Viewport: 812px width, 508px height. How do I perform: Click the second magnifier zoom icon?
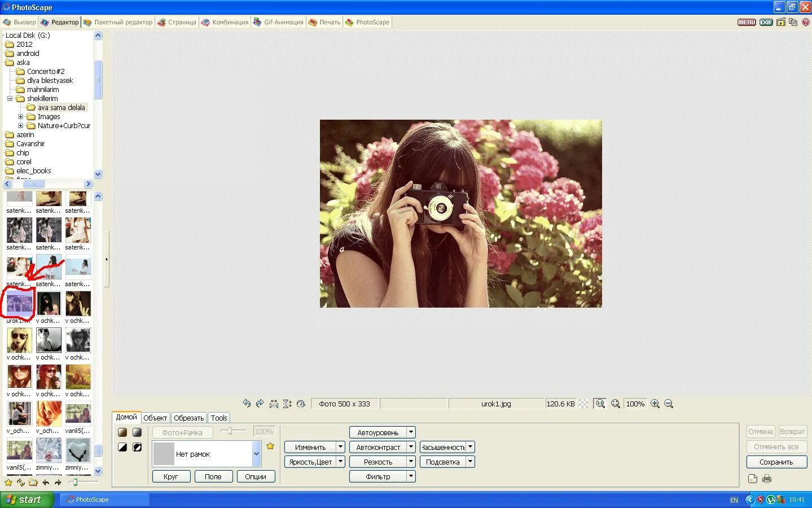click(x=616, y=404)
